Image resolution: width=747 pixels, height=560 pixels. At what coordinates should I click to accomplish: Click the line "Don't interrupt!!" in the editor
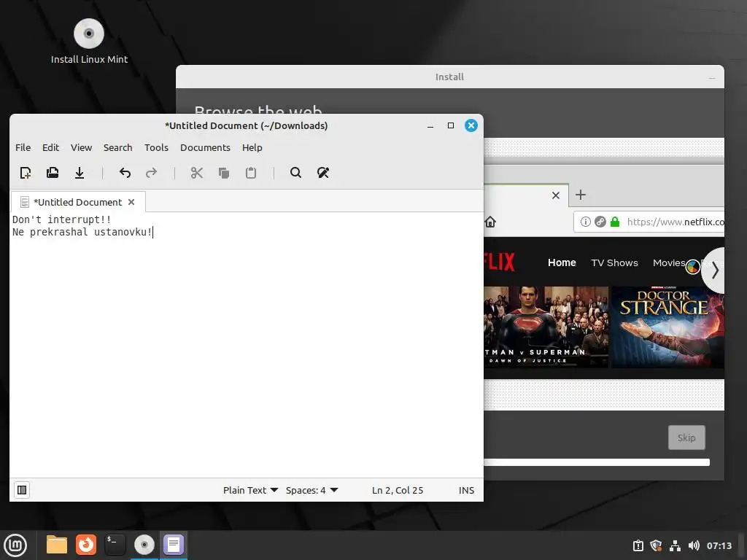(x=61, y=219)
